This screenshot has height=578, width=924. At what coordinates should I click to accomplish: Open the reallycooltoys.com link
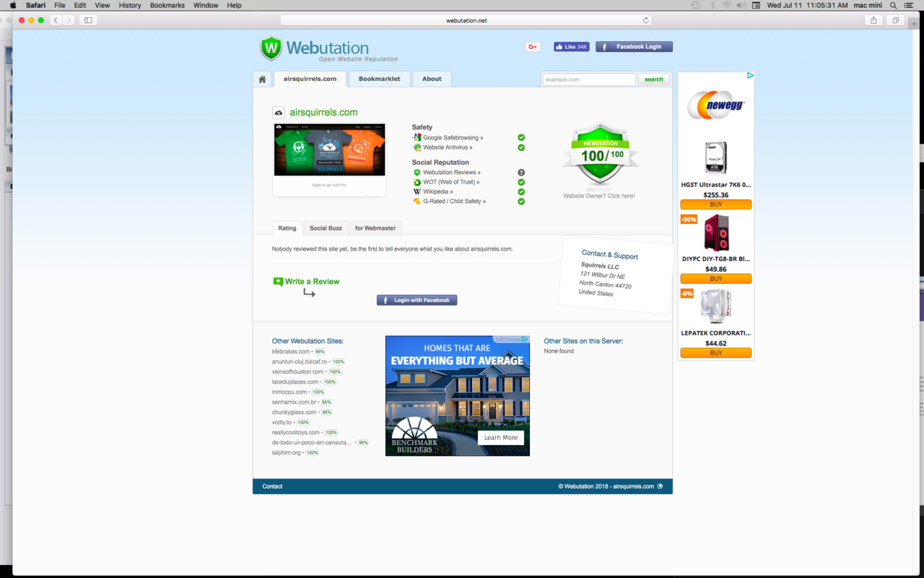[x=296, y=433]
